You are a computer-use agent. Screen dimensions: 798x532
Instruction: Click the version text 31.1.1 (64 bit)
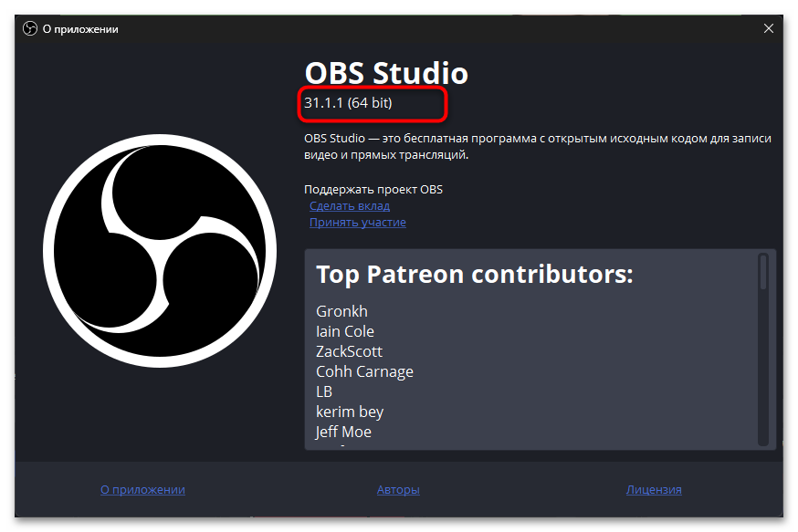(348, 104)
